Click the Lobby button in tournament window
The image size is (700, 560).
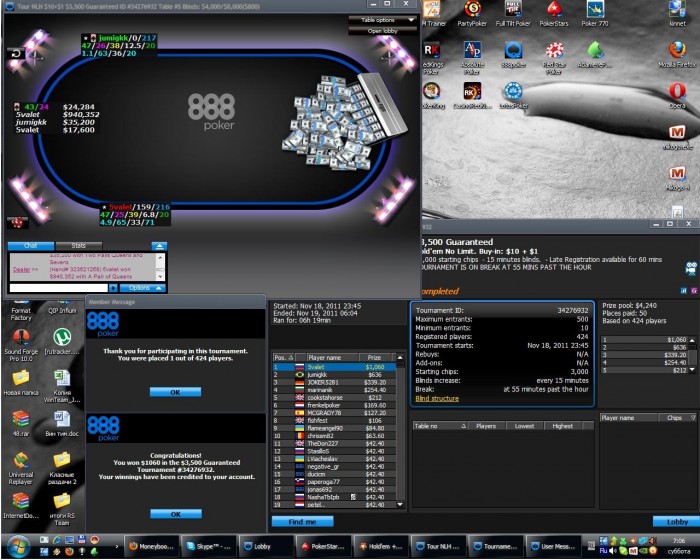676,522
